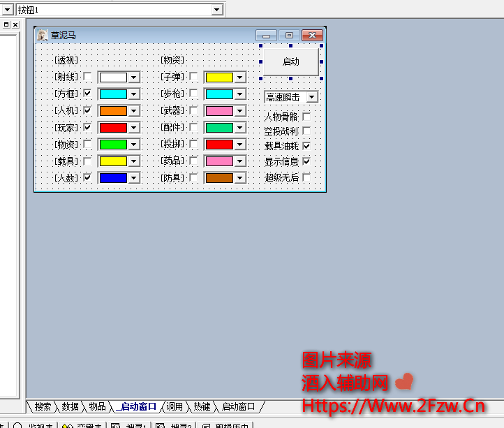
Task: Select the blue swatch beside [人数]
Action: [113, 178]
